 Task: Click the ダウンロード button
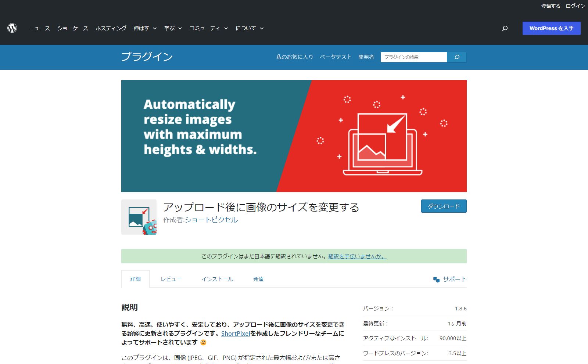click(x=444, y=206)
